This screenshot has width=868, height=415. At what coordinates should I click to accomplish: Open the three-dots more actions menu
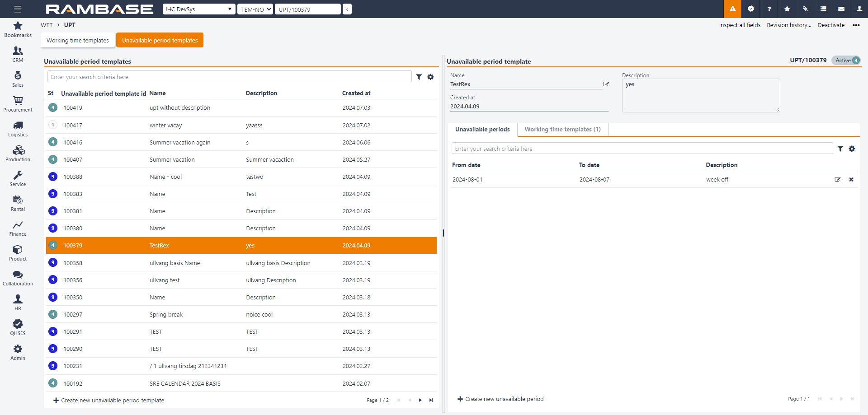tap(856, 25)
